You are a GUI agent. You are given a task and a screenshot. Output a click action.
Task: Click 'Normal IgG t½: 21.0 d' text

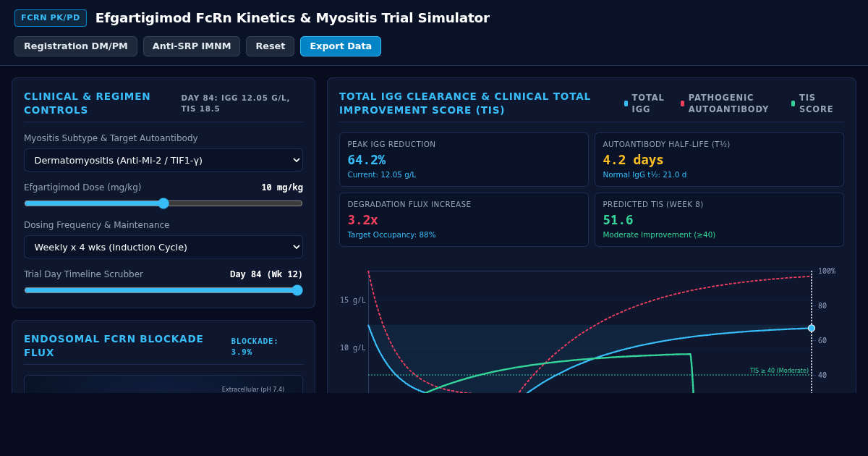coord(644,175)
